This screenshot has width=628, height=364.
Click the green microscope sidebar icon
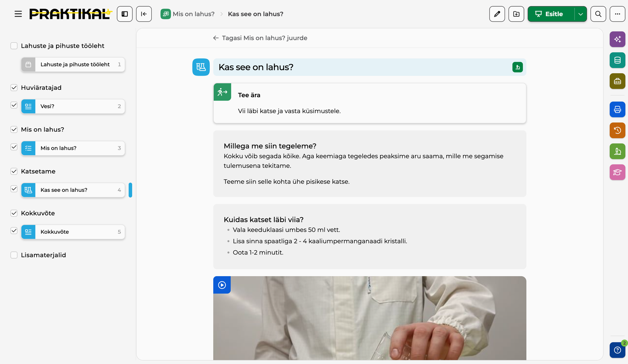(617, 151)
